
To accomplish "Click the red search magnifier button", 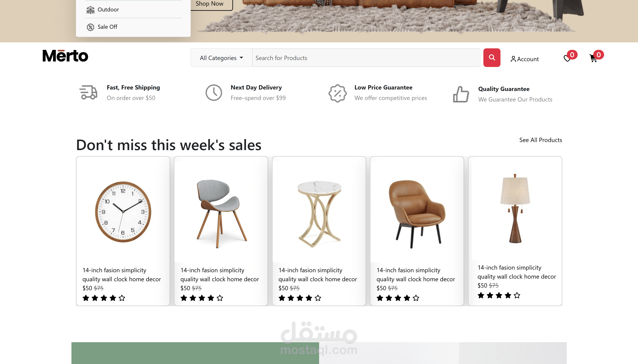I will click(491, 57).
